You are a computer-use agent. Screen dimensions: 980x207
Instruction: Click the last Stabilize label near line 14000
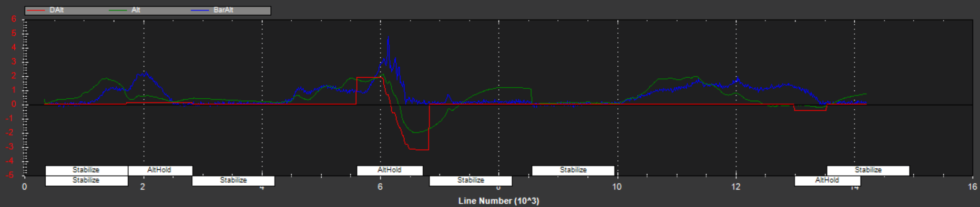[868, 170]
